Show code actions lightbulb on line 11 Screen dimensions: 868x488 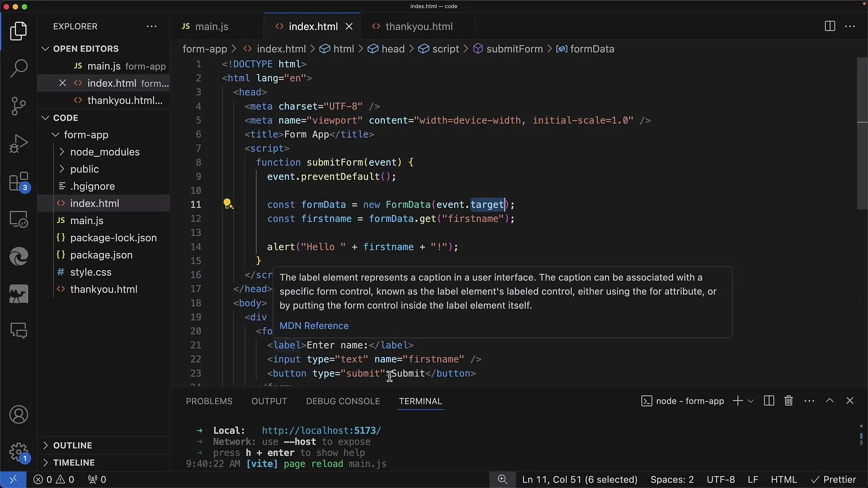tap(228, 204)
